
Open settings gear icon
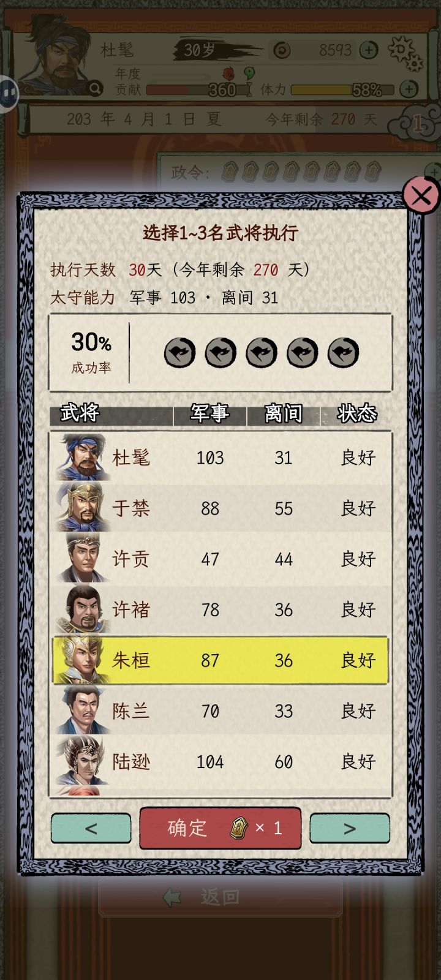[x=405, y=52]
